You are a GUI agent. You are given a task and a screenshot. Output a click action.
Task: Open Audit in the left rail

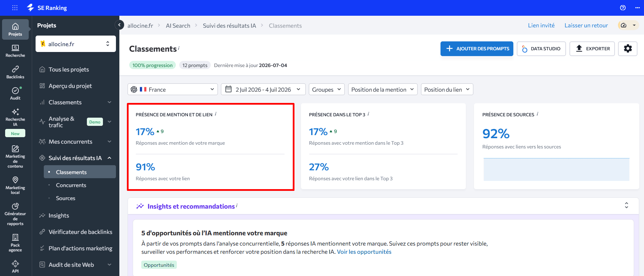(x=15, y=93)
